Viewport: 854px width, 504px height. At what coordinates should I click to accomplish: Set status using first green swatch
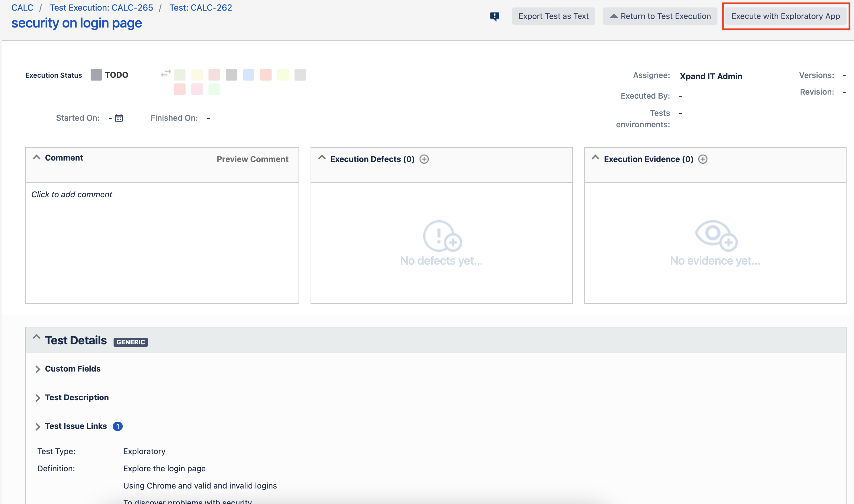pyautogui.click(x=180, y=75)
